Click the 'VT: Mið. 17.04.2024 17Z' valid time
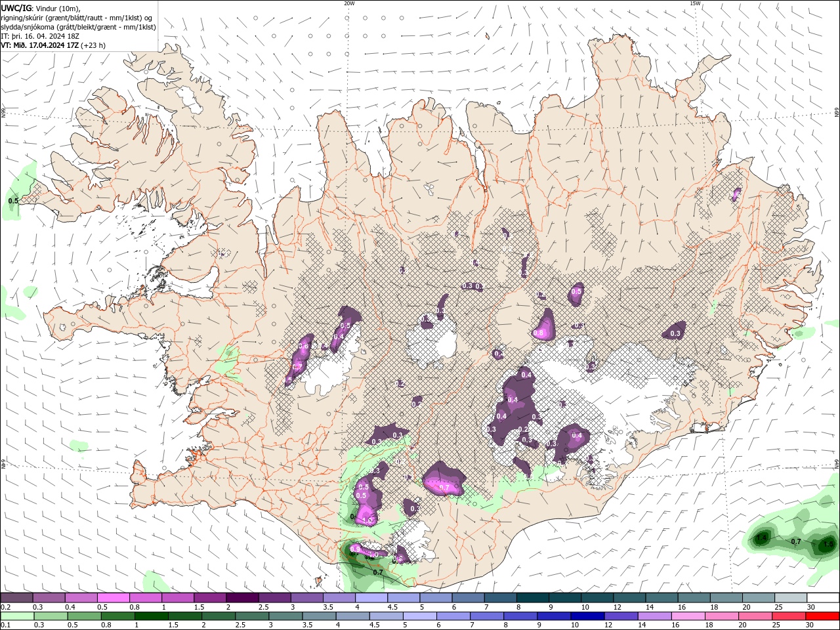Viewport: 840px width, 630px height. pyautogui.click(x=41, y=45)
